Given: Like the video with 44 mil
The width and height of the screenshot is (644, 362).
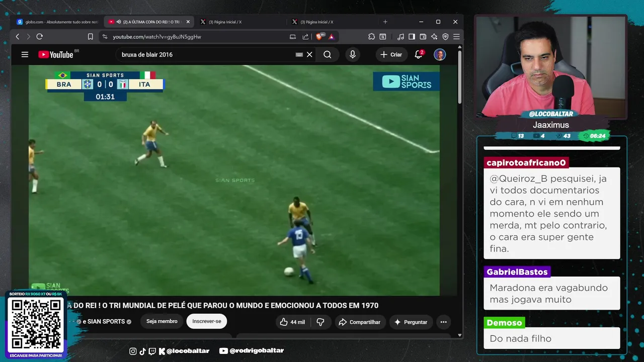Looking at the screenshot, I should [293, 322].
